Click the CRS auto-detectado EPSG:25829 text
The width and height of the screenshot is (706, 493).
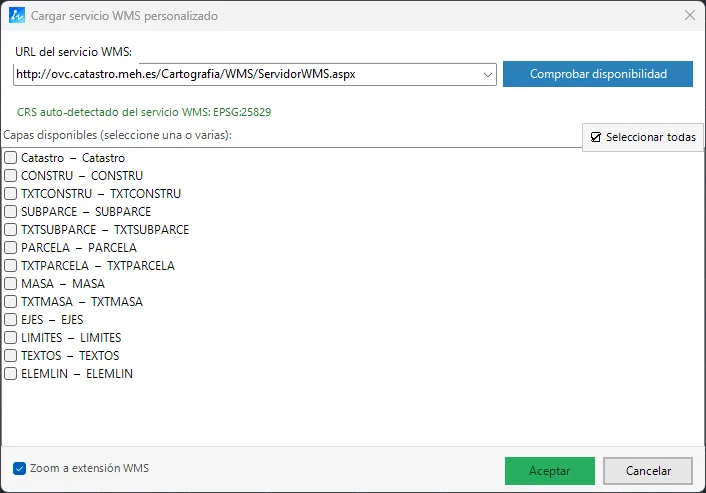pyautogui.click(x=144, y=112)
